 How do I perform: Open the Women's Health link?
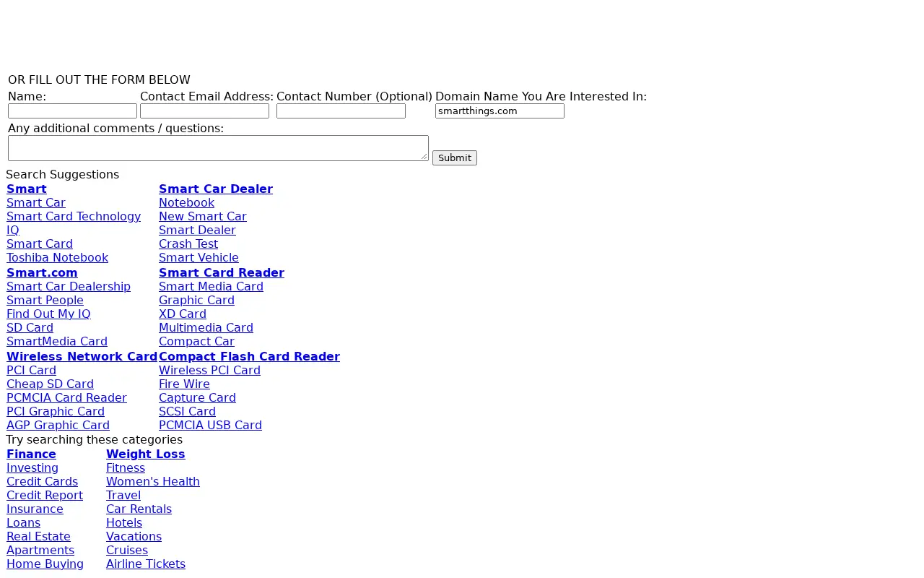click(x=153, y=482)
